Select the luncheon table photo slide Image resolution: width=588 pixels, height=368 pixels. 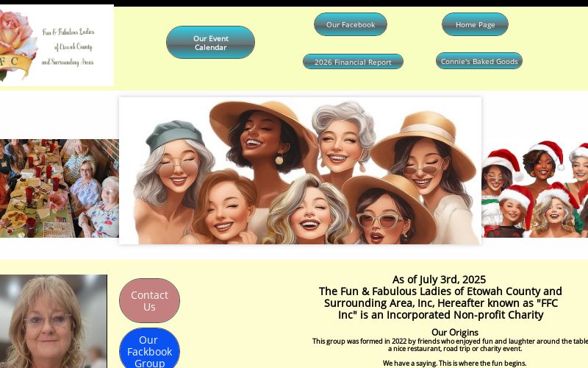coord(60,188)
